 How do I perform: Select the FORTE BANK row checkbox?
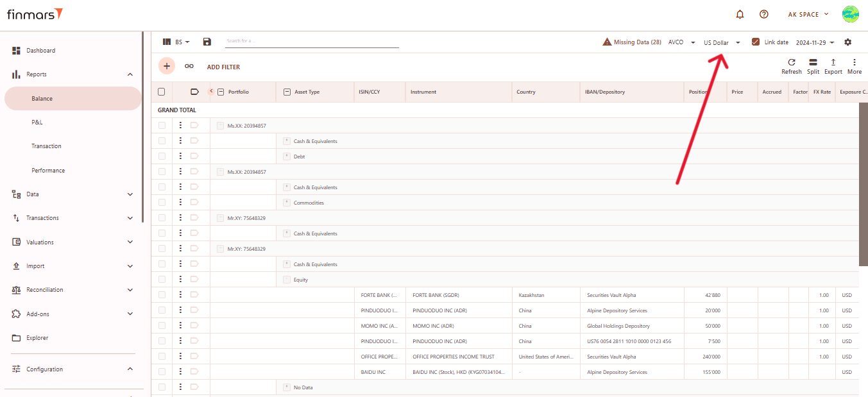click(162, 295)
